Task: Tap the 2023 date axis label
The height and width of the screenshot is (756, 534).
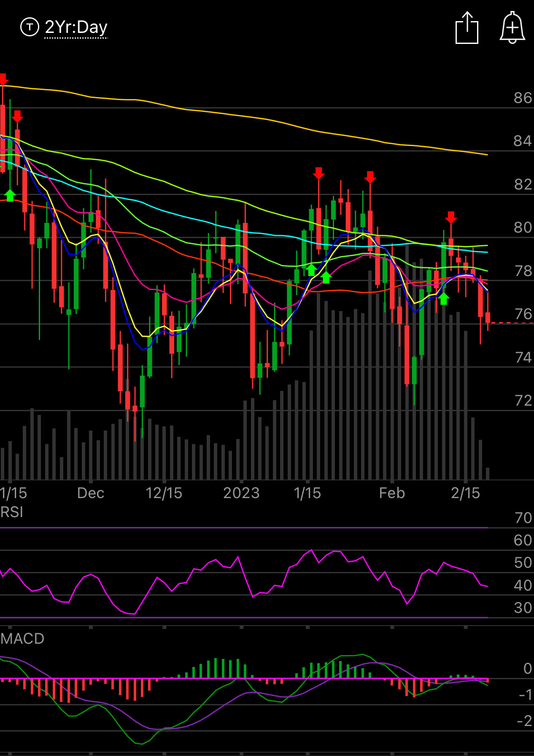Action: tap(241, 493)
